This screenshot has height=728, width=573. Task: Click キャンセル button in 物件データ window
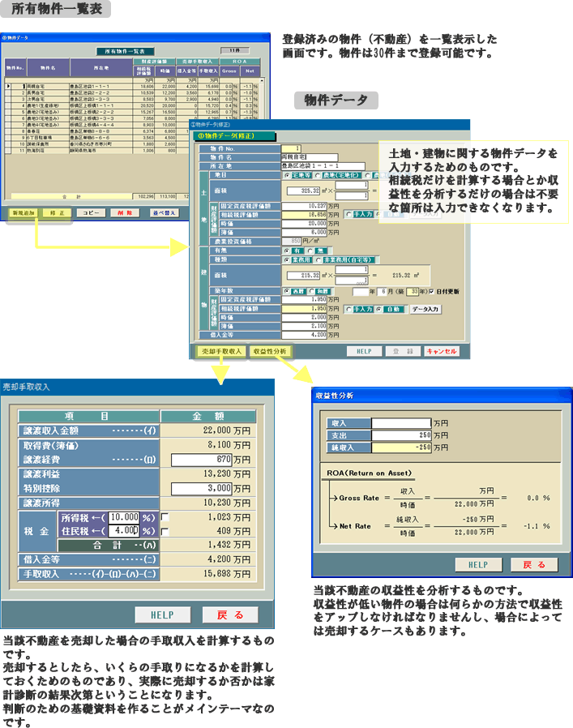pyautogui.click(x=442, y=352)
